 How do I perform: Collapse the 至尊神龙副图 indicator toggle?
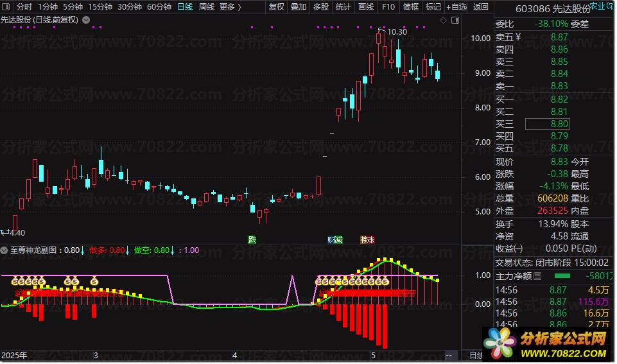coord(4,250)
